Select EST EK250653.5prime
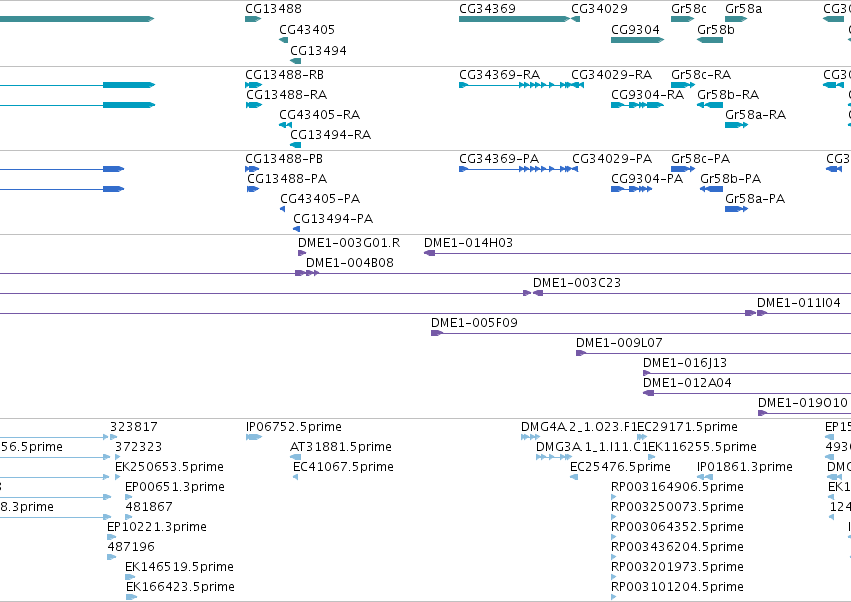Image resolution: width=851 pixels, height=602 pixels. click(118, 477)
